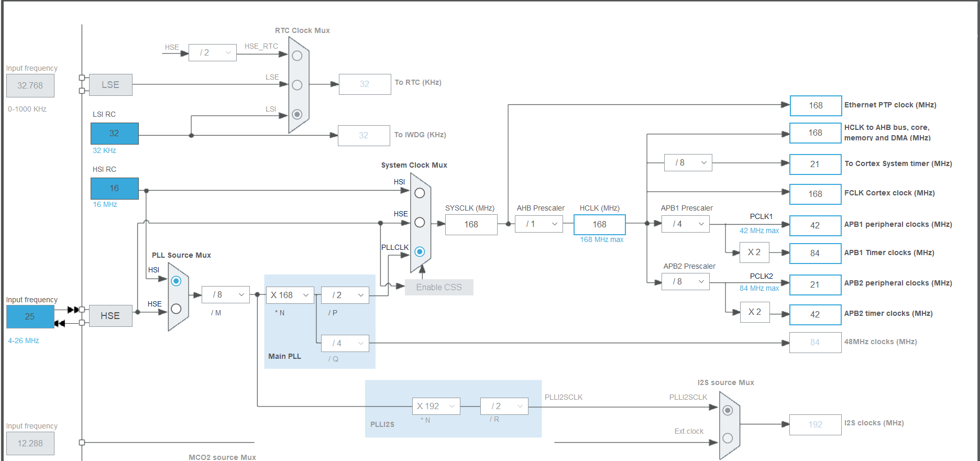This screenshot has height=461, width=980.
Task: Click the APB2 timer clocks value
Action: click(x=816, y=315)
